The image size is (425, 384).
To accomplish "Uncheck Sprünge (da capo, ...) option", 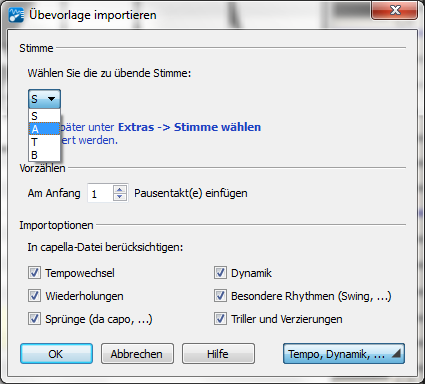I will 34,319.
